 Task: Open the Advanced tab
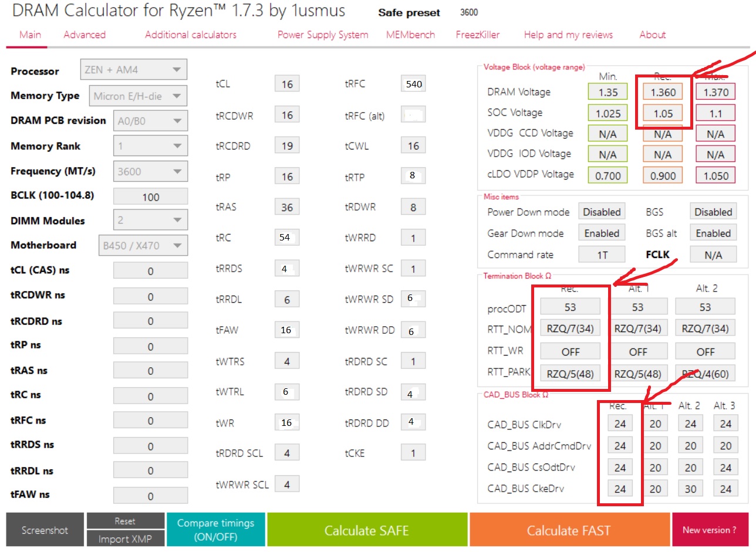[85, 35]
